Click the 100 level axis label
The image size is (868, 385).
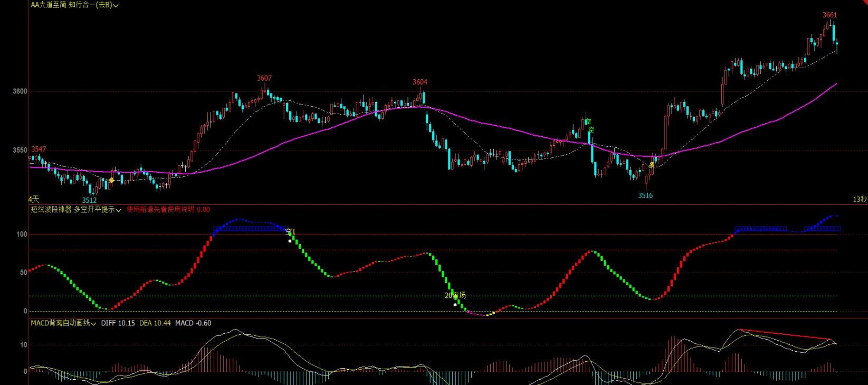click(x=22, y=234)
